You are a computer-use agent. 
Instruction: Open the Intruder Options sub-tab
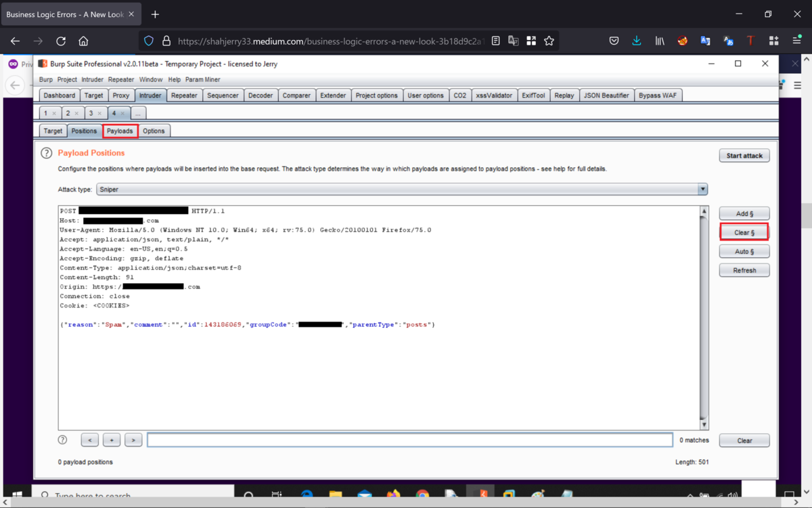tap(154, 131)
